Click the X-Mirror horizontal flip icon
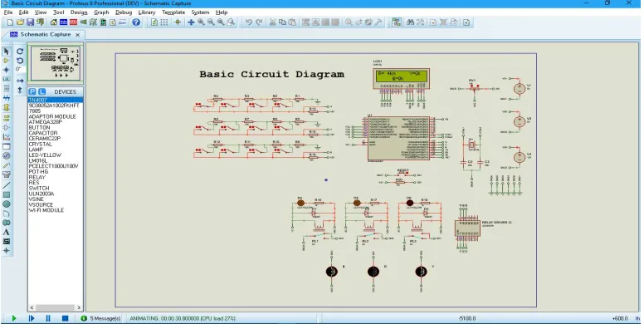 pyautogui.click(x=20, y=81)
